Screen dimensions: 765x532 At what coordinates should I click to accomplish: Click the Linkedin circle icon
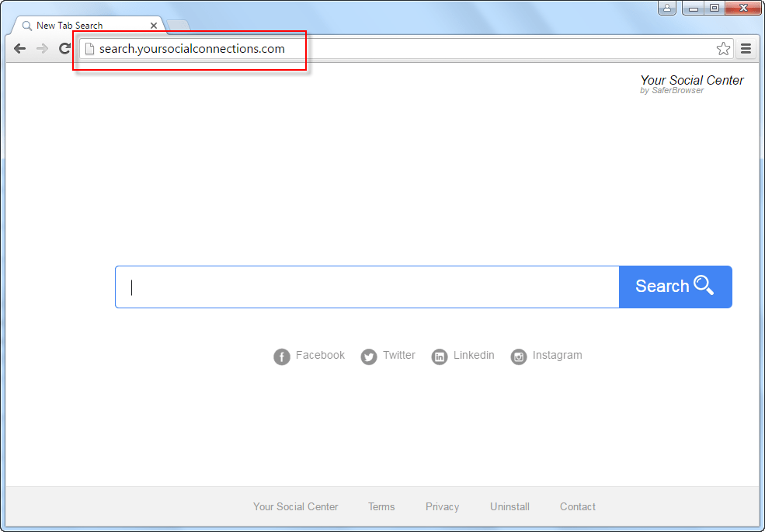click(439, 356)
